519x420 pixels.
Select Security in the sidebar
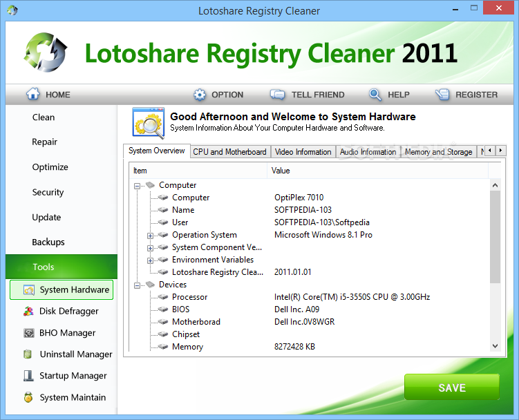pyautogui.click(x=48, y=192)
